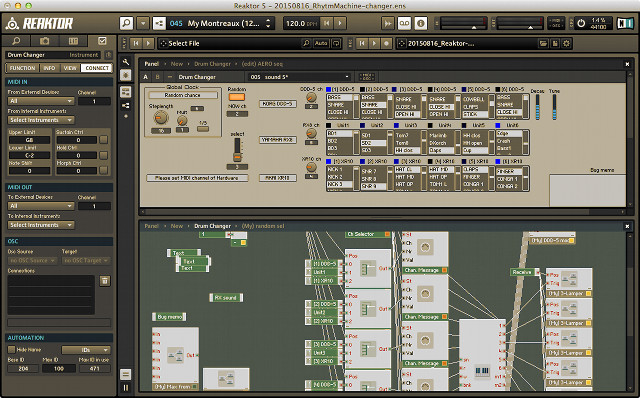Select the CONNECT properties page
This screenshot has width=640, height=398.
(x=97, y=68)
